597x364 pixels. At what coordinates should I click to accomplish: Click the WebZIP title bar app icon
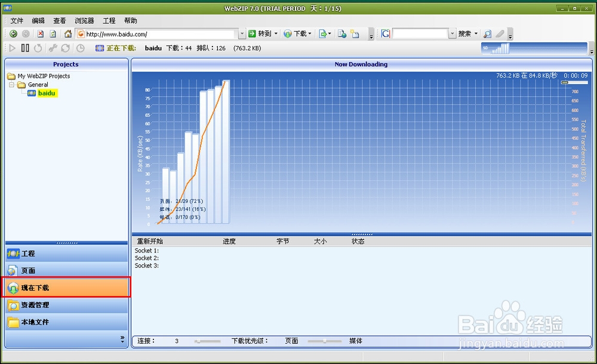[7, 8]
